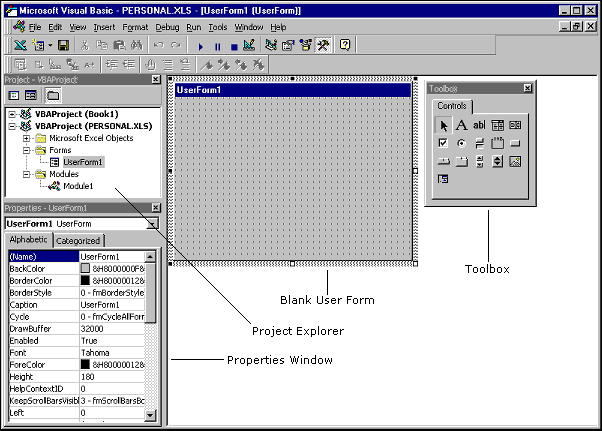Screen dimensions: 602x431
Task: Click the BorderColor black swatch
Action: click(x=85, y=280)
